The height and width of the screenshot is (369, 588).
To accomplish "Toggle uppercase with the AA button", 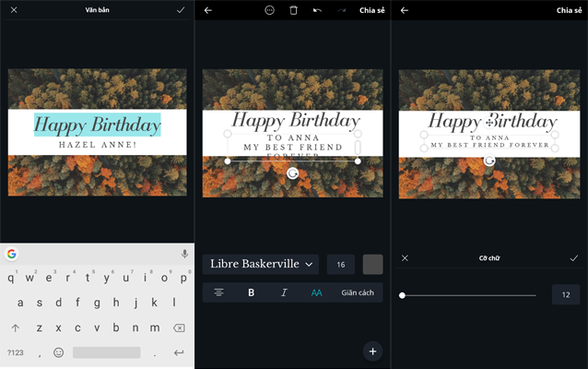I will (316, 292).
